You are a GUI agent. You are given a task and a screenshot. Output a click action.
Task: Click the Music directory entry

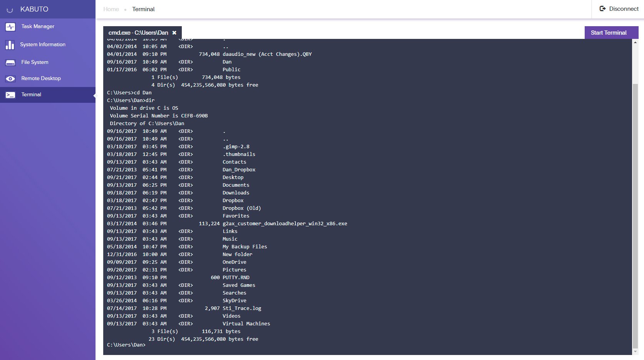coord(230,239)
